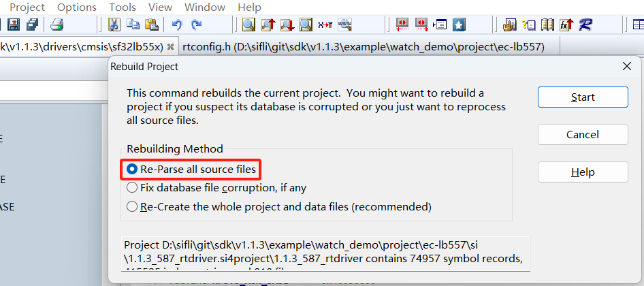Open the Options menu
Screen dimensions: 644x286
point(77,7)
